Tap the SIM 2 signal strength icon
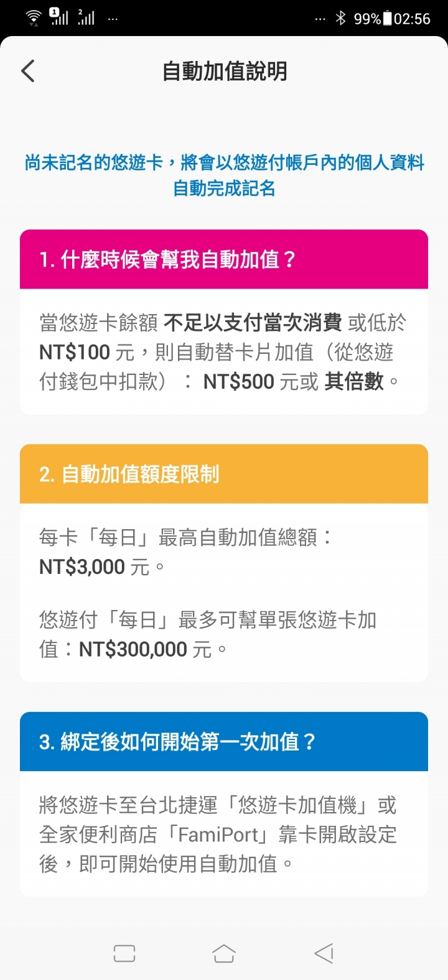 pyautogui.click(x=86, y=17)
